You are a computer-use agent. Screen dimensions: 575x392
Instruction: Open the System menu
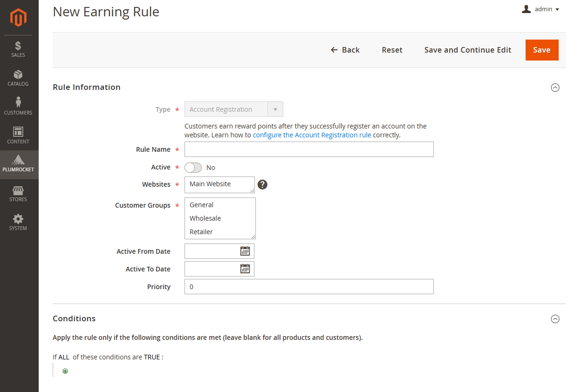[x=19, y=223]
